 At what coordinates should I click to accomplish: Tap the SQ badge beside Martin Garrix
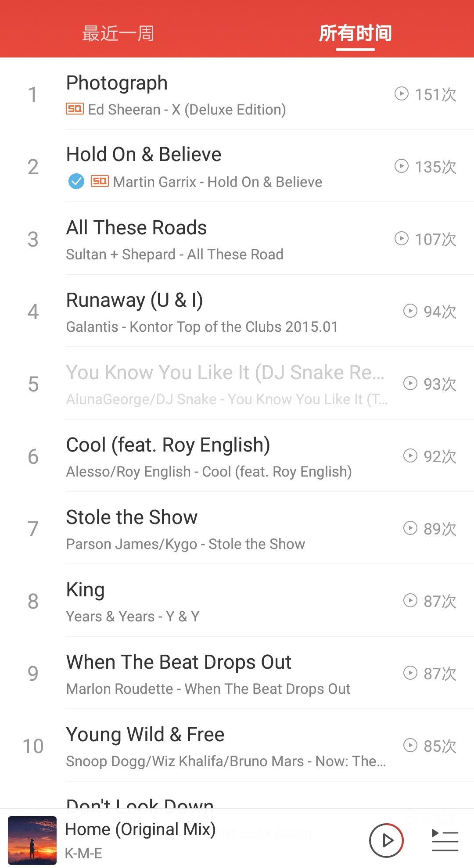tap(100, 181)
